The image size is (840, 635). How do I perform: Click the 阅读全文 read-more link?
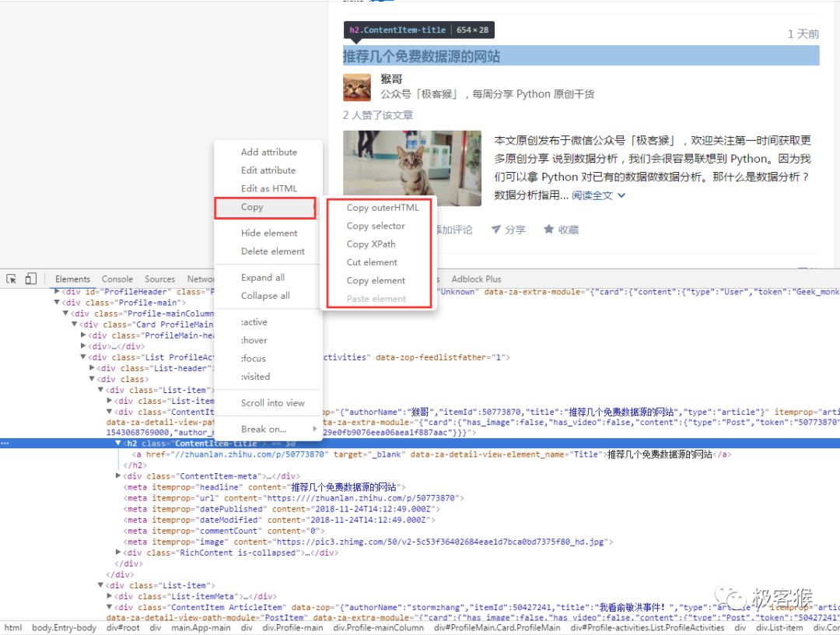pyautogui.click(x=598, y=195)
